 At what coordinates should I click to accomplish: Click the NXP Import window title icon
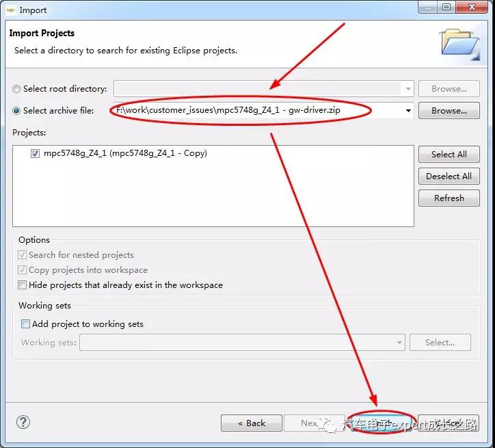click(x=10, y=10)
